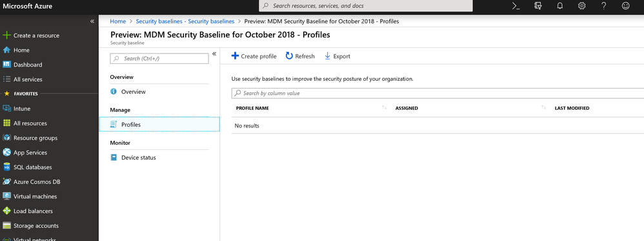The image size is (644, 241).
Task: Click the Intune icon in favorites
Action: pyautogui.click(x=6, y=109)
